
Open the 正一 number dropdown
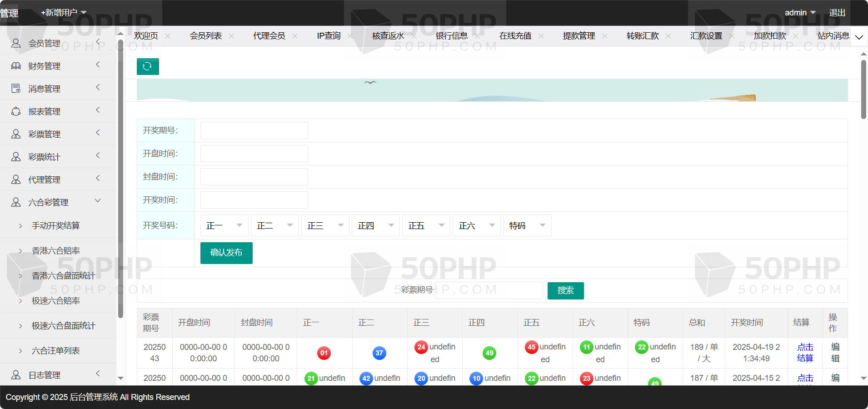(x=224, y=225)
